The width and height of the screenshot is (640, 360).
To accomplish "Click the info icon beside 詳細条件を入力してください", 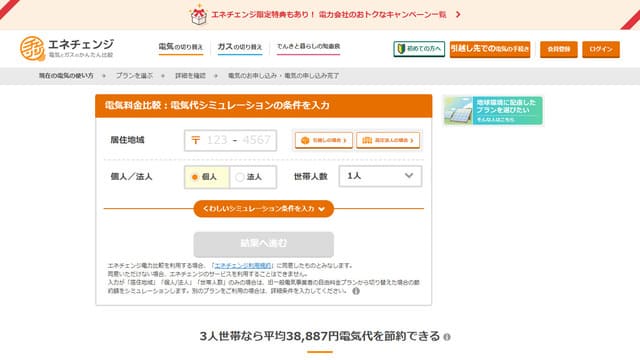I will 356,291.
